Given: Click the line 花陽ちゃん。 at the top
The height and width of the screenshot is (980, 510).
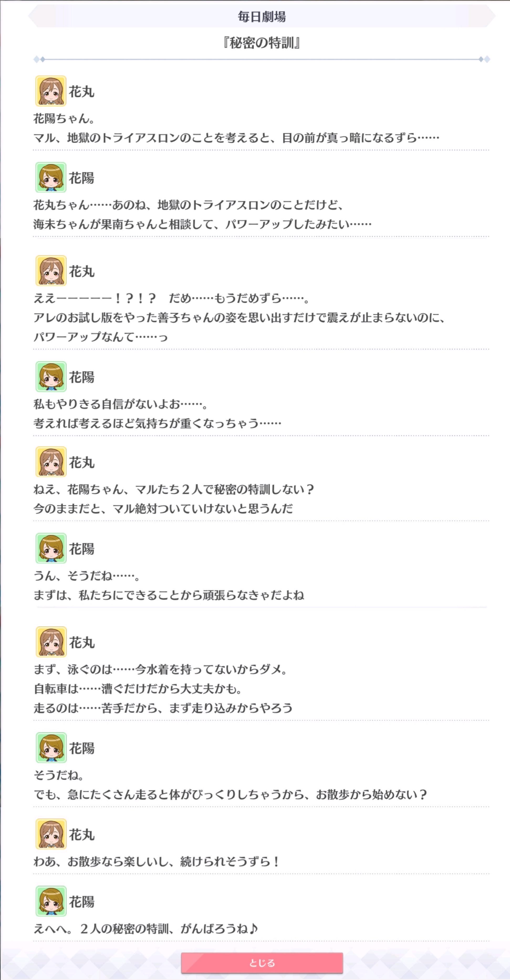Looking at the screenshot, I should [x=64, y=119].
